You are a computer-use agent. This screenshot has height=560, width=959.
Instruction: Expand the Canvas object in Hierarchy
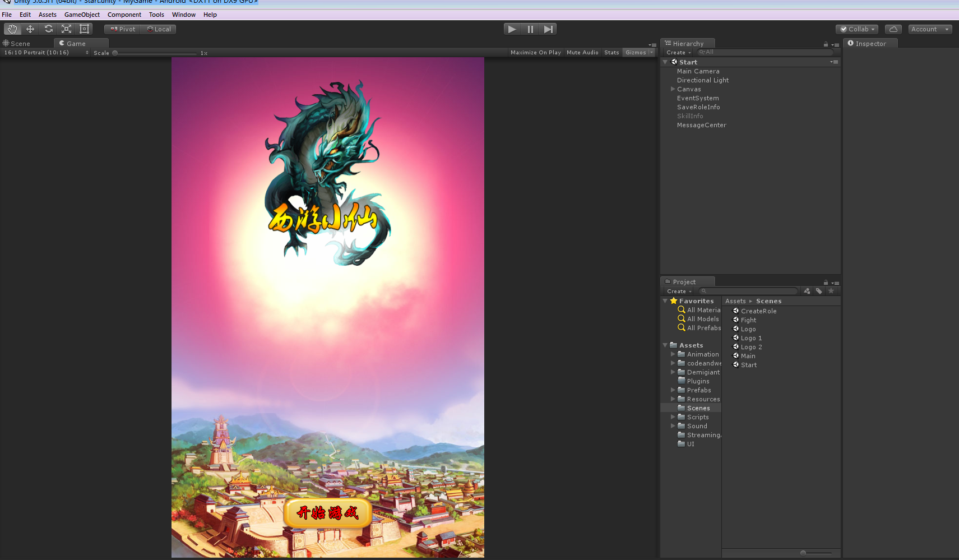(673, 89)
